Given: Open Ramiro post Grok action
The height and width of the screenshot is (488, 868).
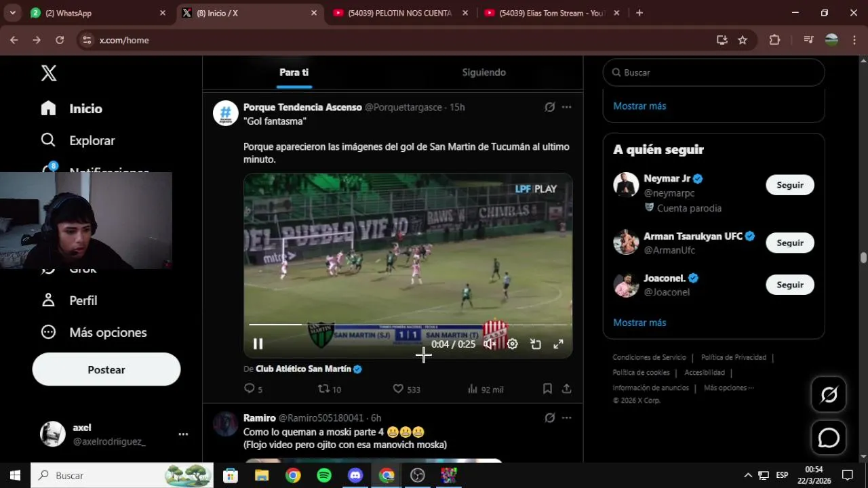Looking at the screenshot, I should pyautogui.click(x=550, y=418).
